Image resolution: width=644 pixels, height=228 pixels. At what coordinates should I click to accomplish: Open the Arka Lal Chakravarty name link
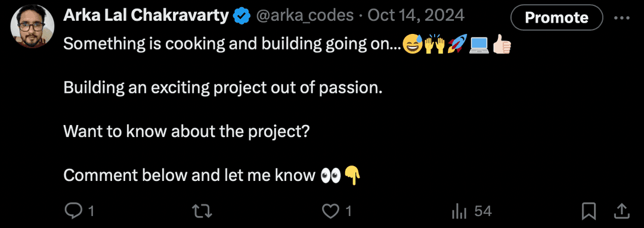(146, 15)
